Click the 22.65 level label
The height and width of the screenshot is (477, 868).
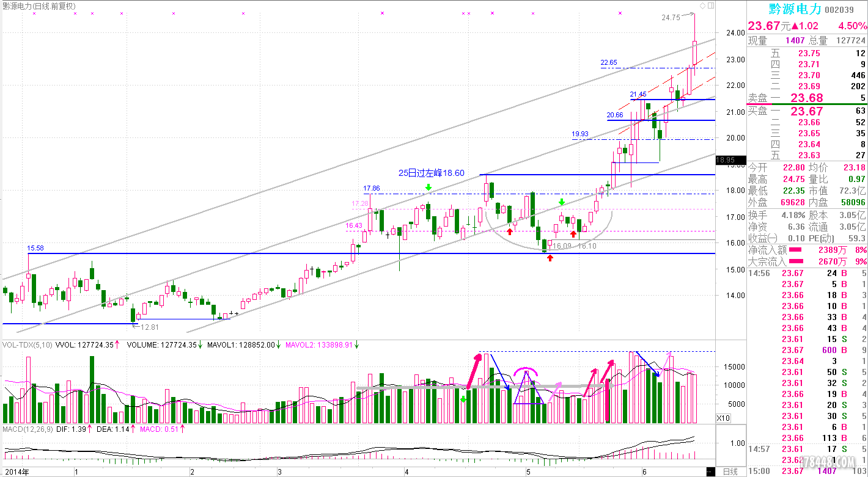609,62
